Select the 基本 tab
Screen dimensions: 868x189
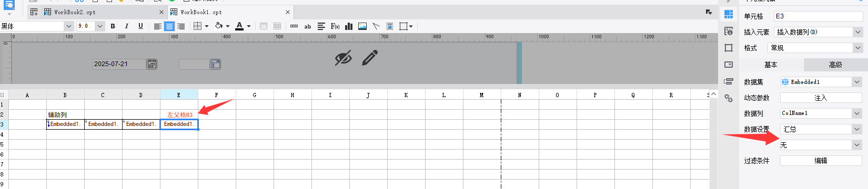coord(771,65)
